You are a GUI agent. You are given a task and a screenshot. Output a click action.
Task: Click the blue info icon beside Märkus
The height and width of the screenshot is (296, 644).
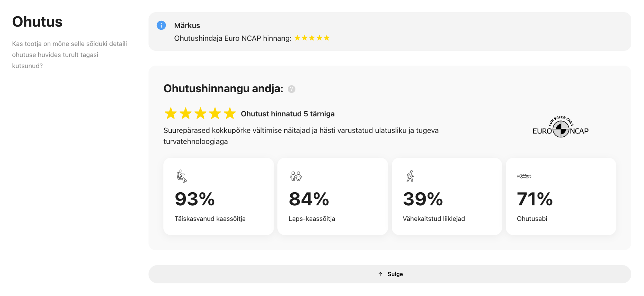pyautogui.click(x=161, y=25)
